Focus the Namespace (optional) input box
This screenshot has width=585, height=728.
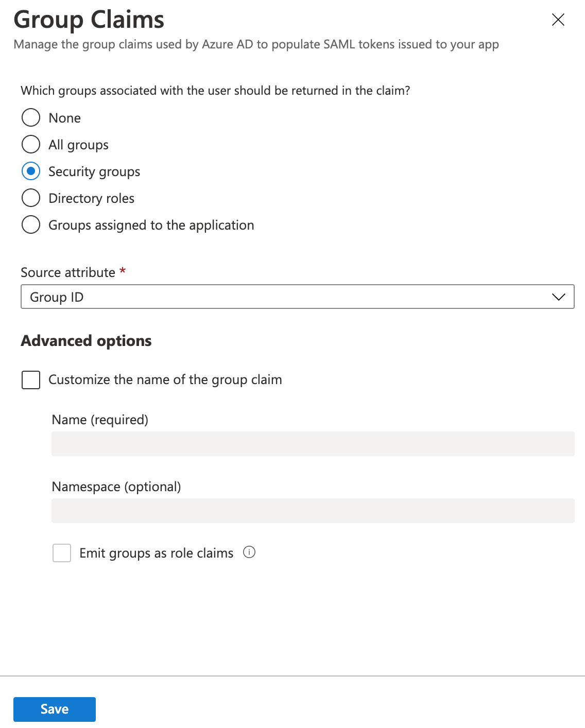pyautogui.click(x=313, y=511)
